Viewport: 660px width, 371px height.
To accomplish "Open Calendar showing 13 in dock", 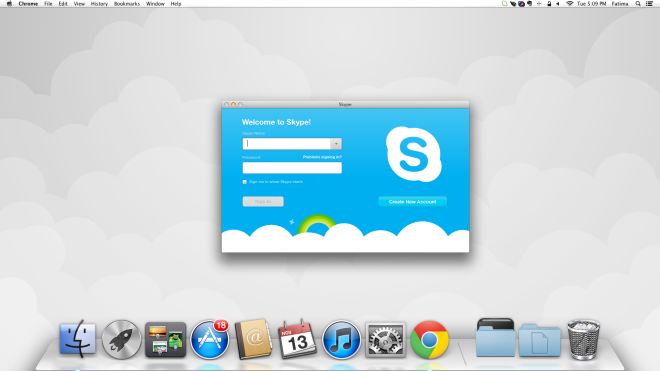I will click(297, 339).
